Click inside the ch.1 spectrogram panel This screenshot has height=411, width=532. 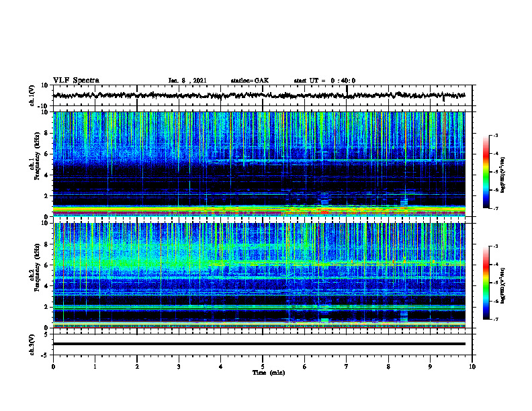click(259, 164)
